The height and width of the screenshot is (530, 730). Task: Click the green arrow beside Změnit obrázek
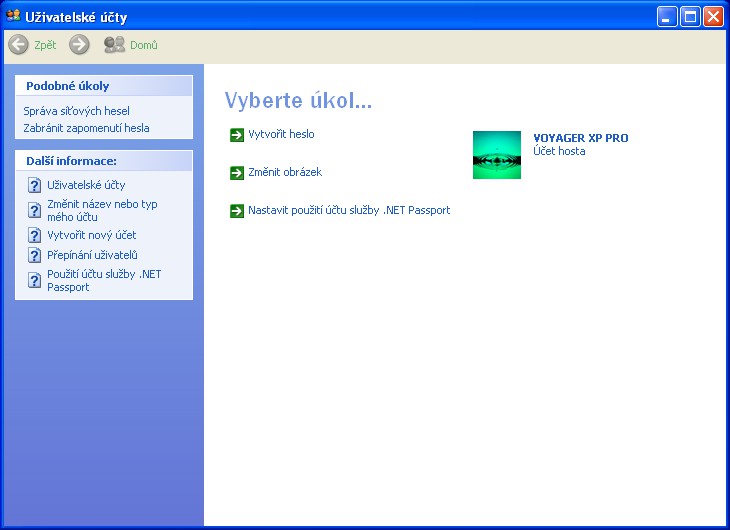tap(237, 173)
